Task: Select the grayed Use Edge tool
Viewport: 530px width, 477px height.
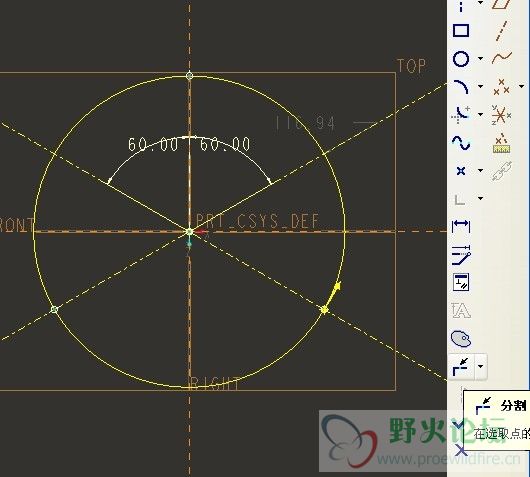Action: 459,199
